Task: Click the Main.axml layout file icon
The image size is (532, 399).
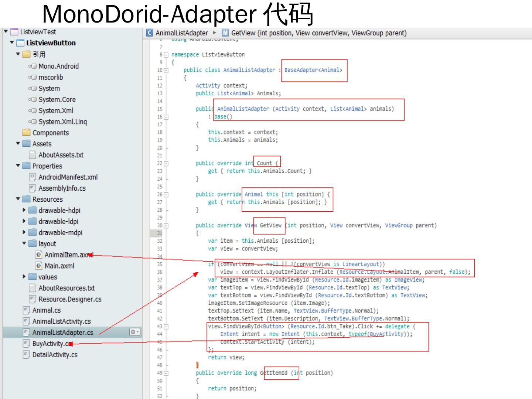Action: [x=39, y=266]
